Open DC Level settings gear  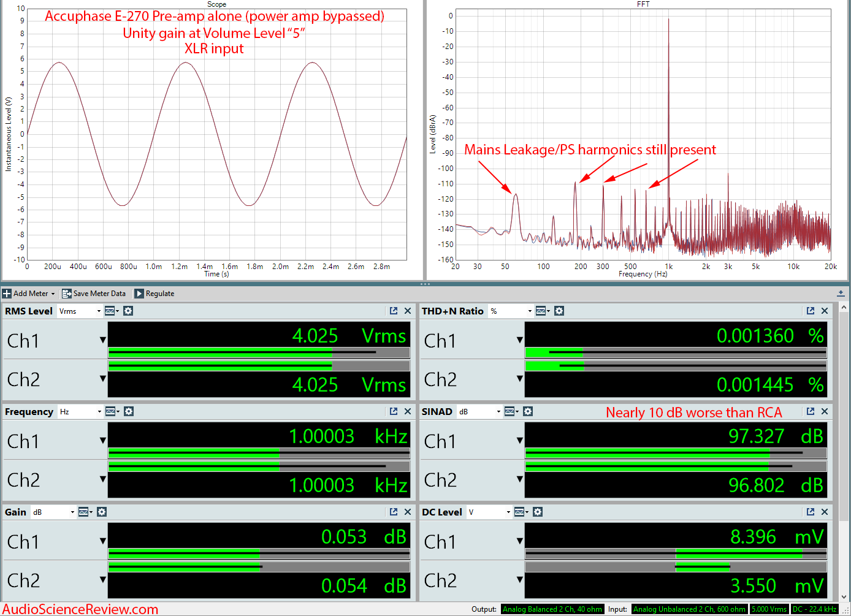point(538,512)
